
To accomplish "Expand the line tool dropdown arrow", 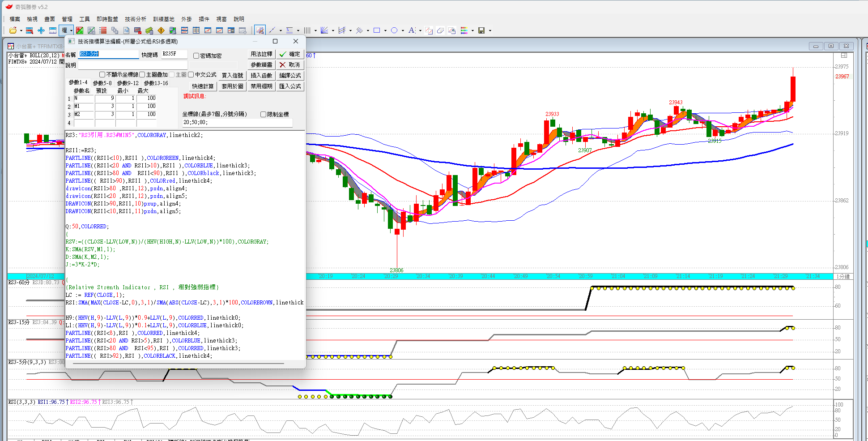I will tap(281, 31).
